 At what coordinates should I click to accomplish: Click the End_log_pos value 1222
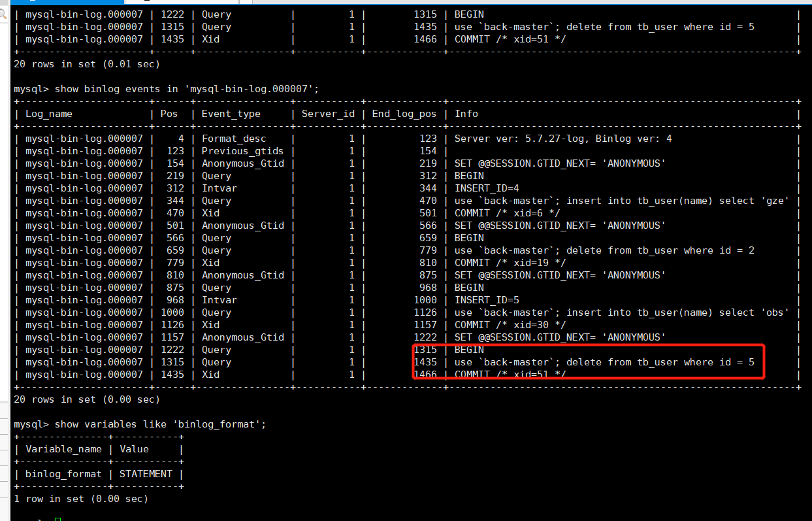[x=425, y=337]
